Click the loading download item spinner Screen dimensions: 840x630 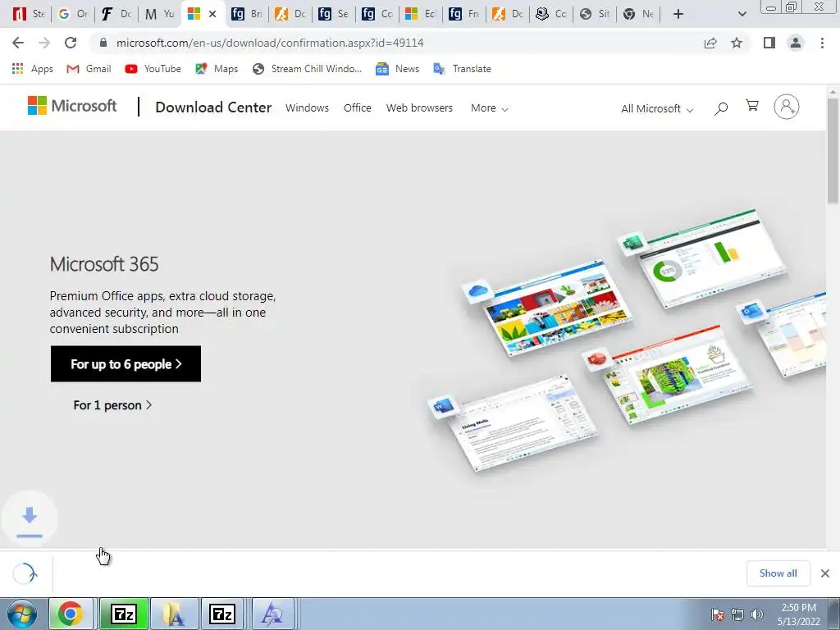pos(25,573)
